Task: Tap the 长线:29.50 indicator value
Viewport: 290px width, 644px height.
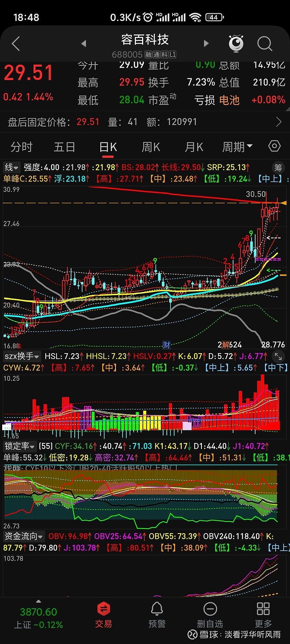Action: click(183, 167)
